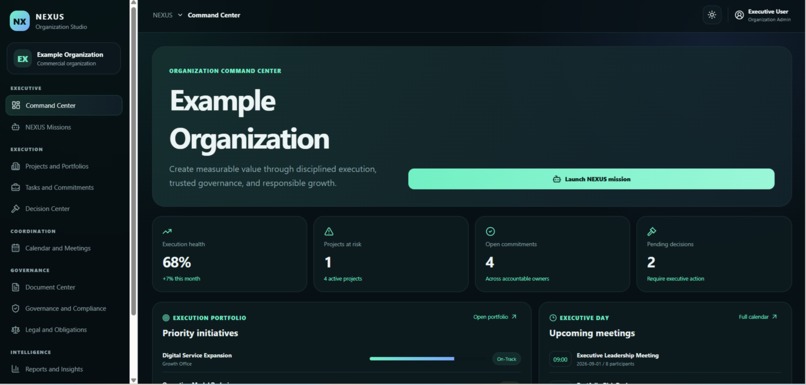Click the Executive Day clock icon
806x385 pixels.
553,318
